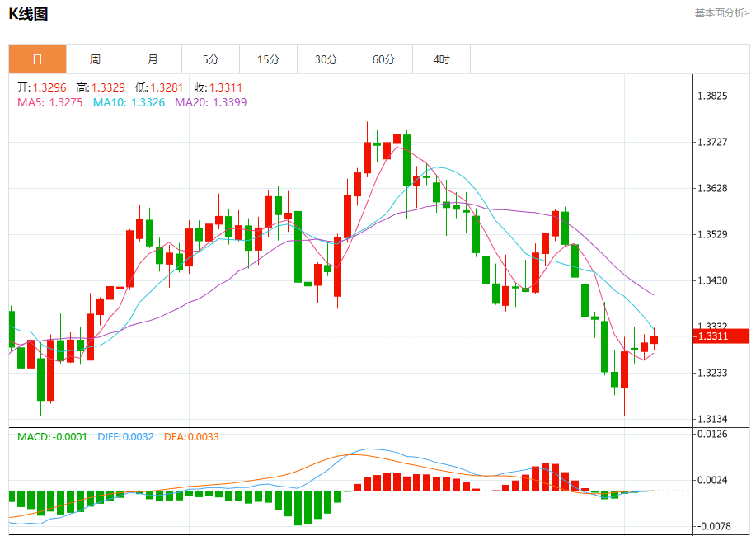This screenshot has width=756, height=536.
Task: Click the candlestick with the lowest wick at far right
Action: click(624, 369)
